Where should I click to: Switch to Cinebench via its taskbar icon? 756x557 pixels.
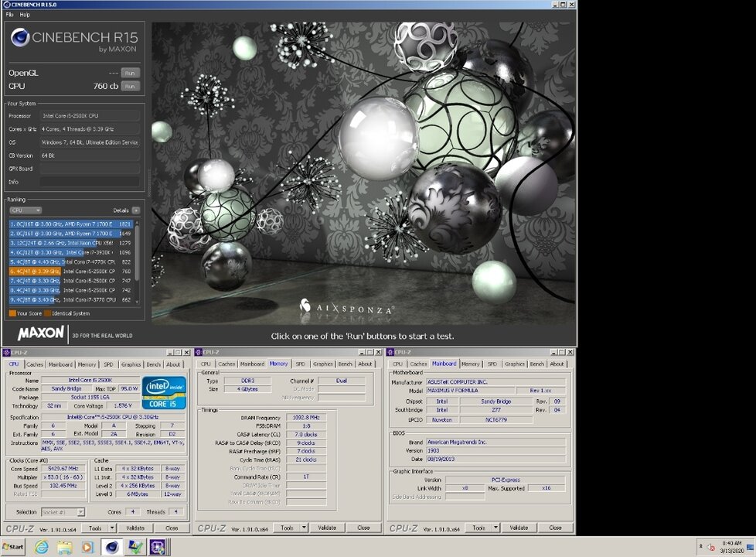point(112,547)
